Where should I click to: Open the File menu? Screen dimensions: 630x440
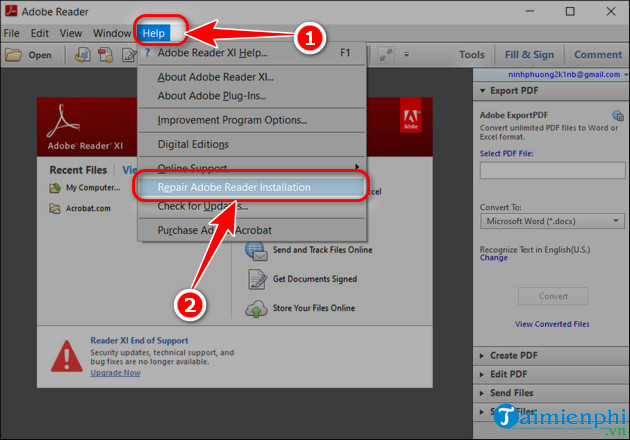click(11, 33)
